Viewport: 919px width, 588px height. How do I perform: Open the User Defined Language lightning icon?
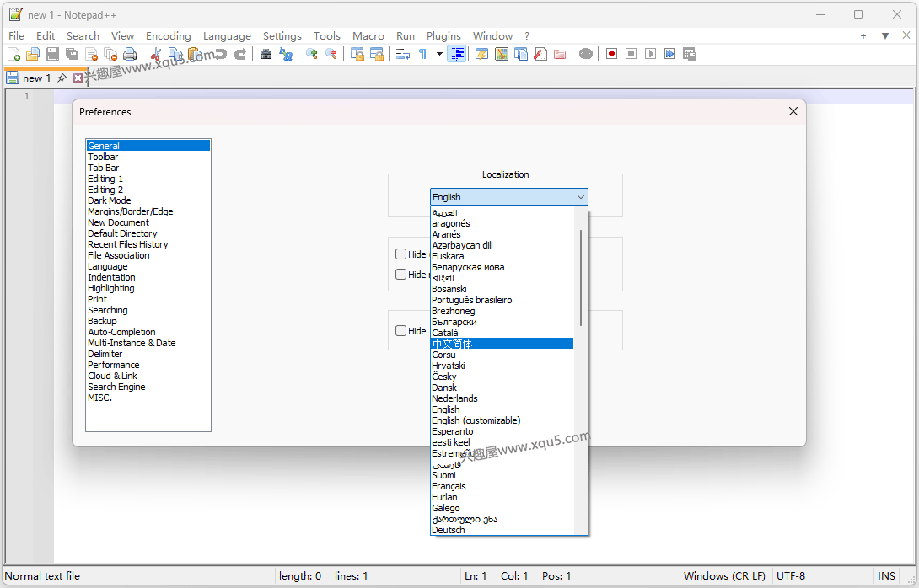pyautogui.click(x=481, y=55)
